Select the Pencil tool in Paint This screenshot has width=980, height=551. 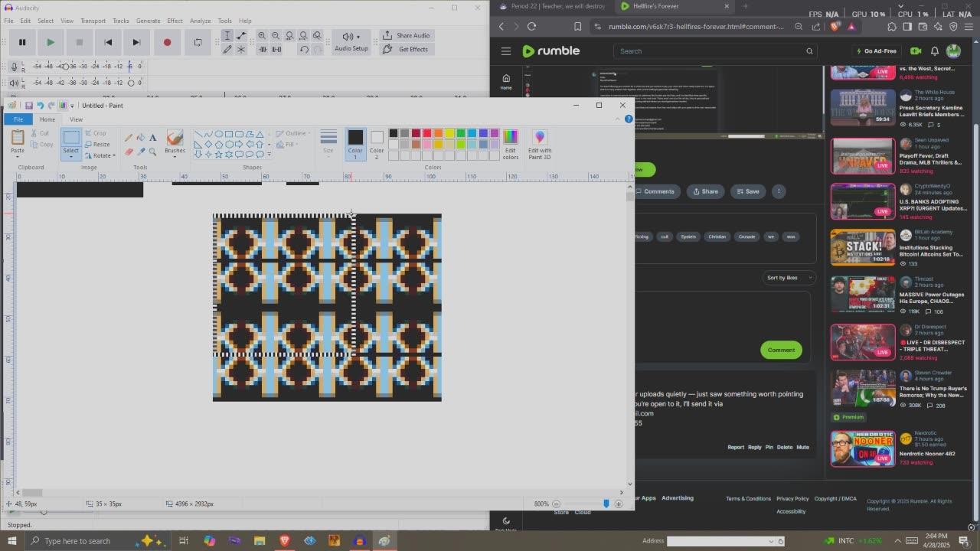[129, 138]
